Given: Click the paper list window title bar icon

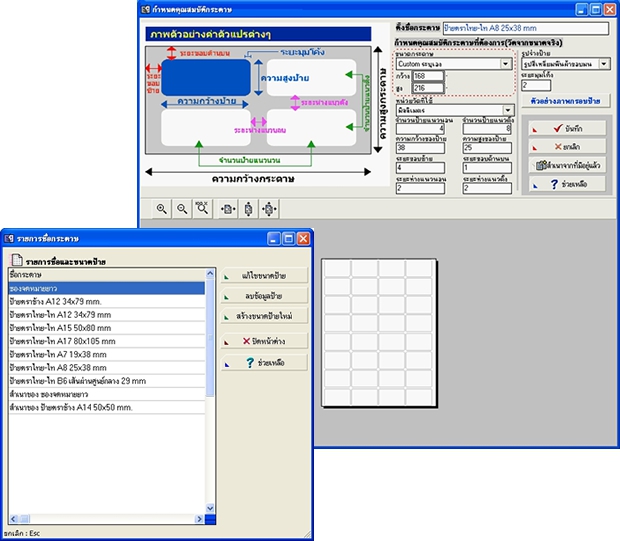Looking at the screenshot, I should [9, 238].
